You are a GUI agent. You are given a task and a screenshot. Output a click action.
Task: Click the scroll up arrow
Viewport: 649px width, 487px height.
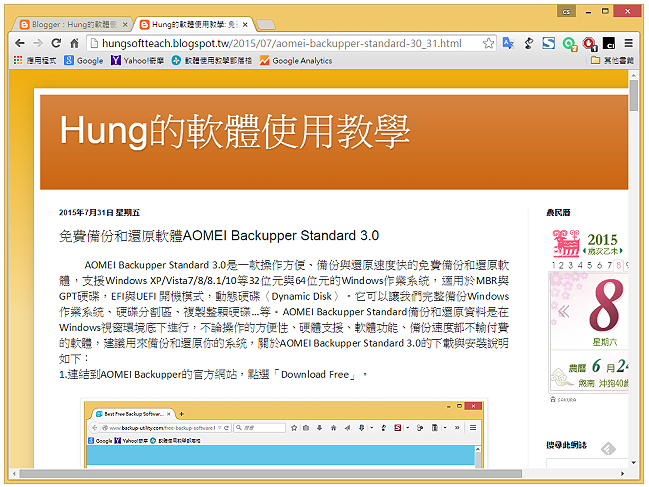pos(633,75)
